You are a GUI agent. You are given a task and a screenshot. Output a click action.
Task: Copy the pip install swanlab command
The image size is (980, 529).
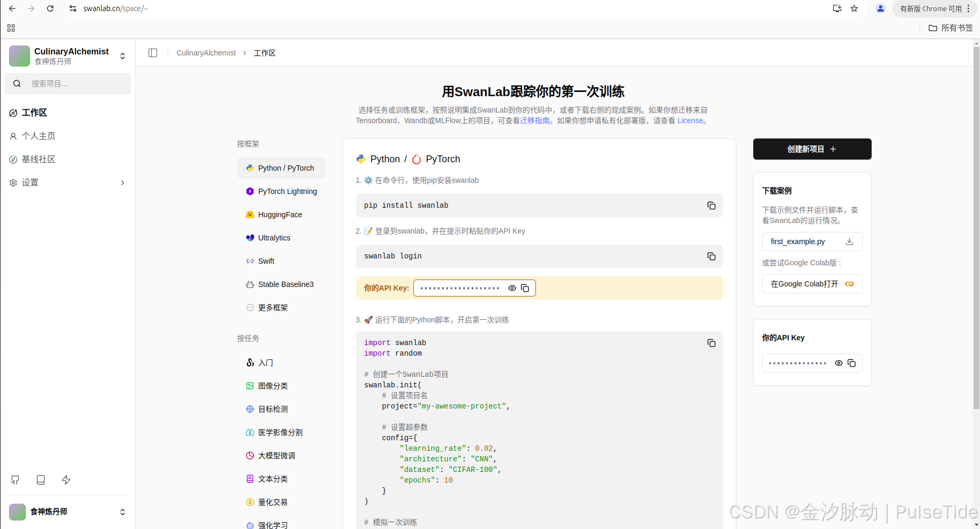[711, 206]
